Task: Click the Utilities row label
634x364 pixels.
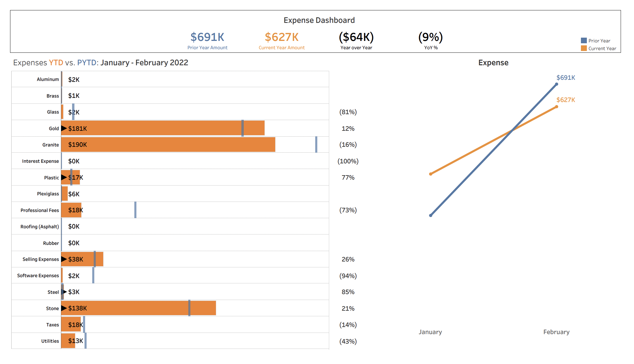Action: click(50, 341)
